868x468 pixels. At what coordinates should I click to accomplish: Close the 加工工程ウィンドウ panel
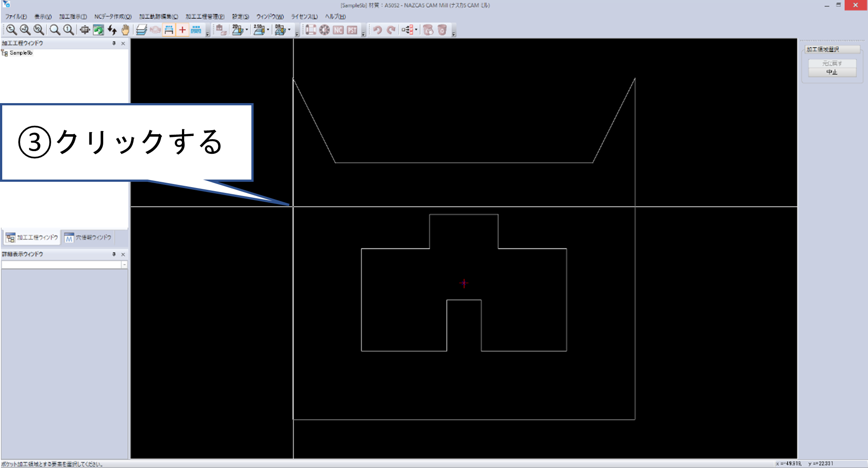click(123, 43)
